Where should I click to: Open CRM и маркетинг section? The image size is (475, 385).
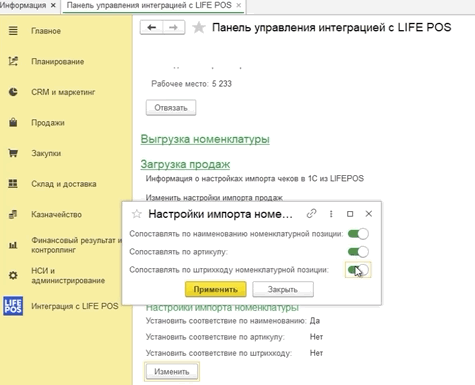click(x=63, y=92)
